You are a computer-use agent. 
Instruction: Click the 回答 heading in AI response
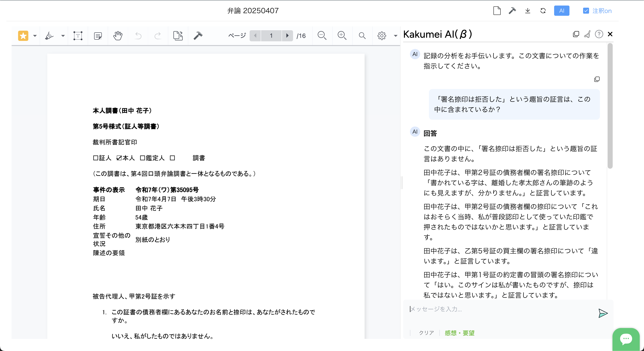(430, 133)
